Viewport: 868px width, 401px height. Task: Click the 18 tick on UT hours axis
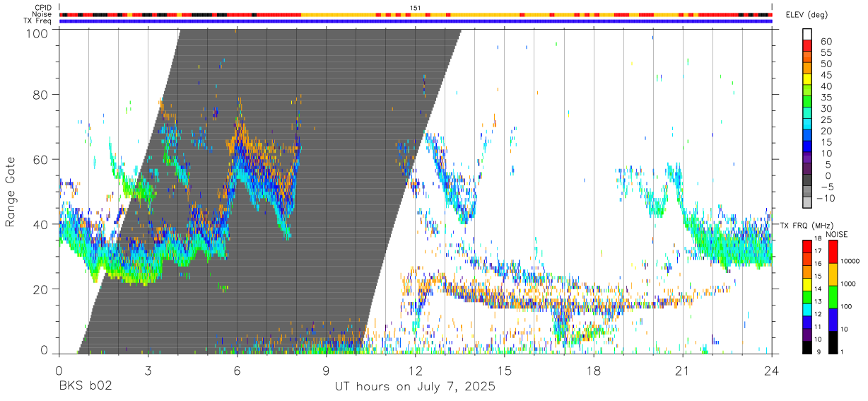(593, 370)
